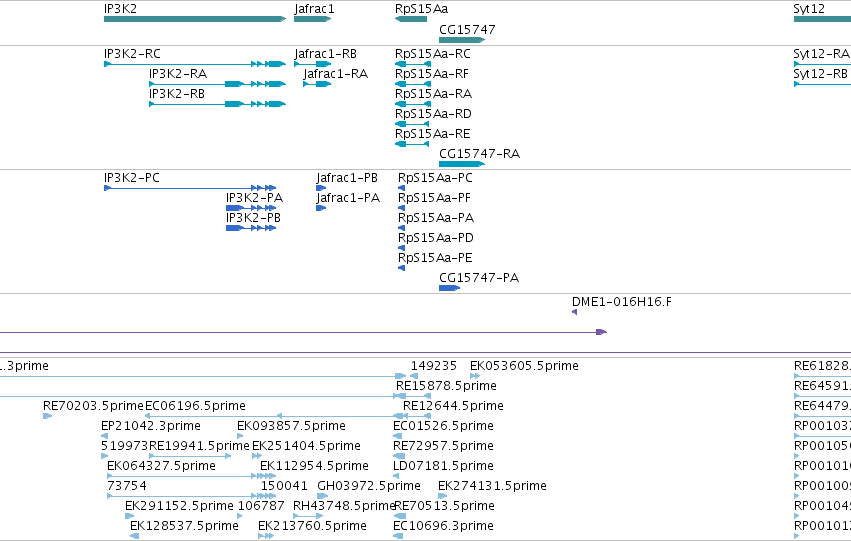Select transcript RpS15Aa-RD
The width and height of the screenshot is (851, 541).
pos(412,124)
